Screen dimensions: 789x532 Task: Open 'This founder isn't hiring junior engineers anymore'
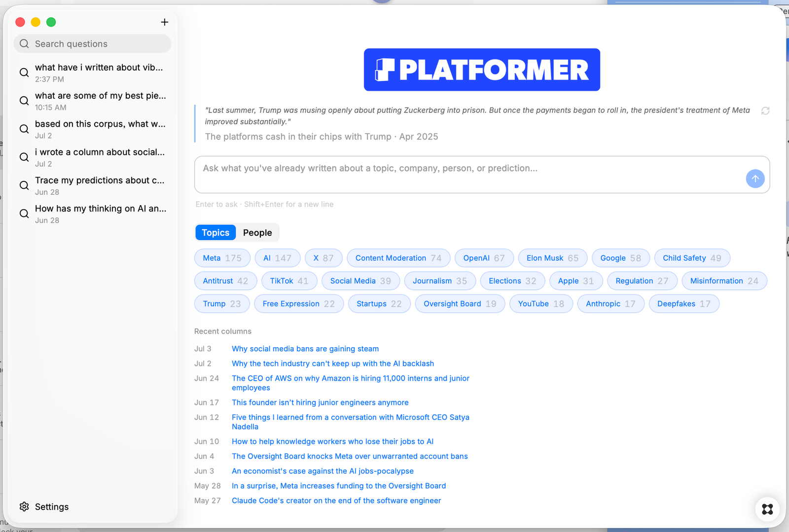click(320, 402)
